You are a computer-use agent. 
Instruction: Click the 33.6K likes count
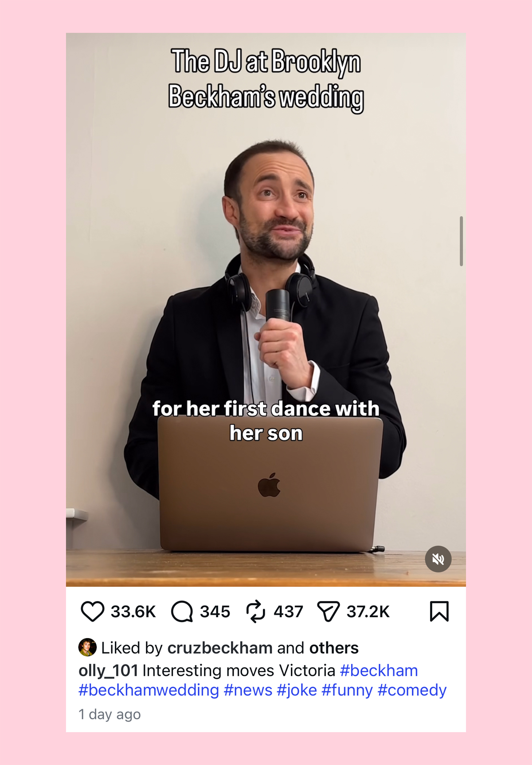133,611
